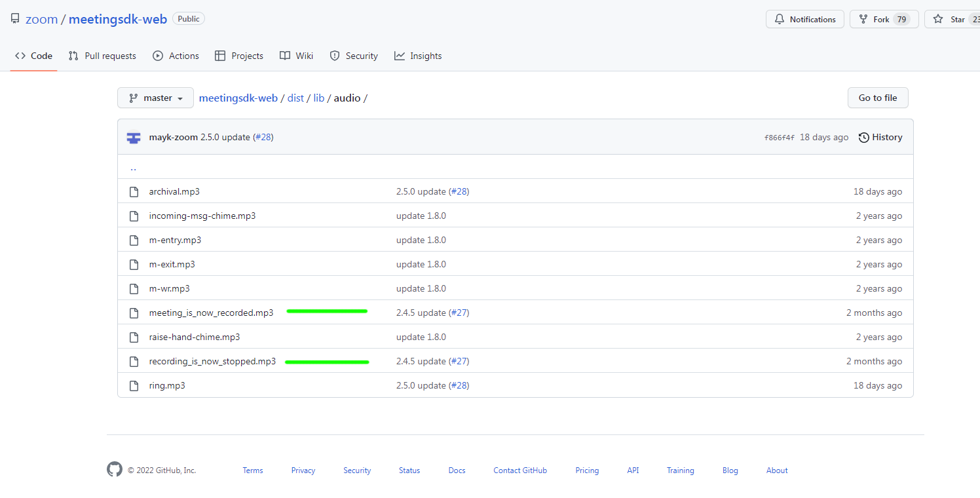The height and width of the screenshot is (498, 980).
Task: Open the Privacy footer link
Action: (x=303, y=470)
